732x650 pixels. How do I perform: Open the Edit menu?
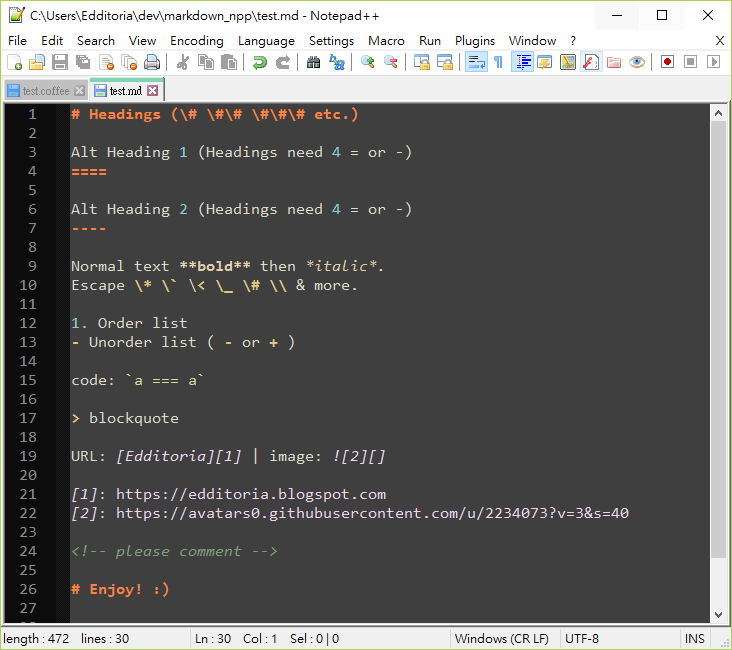point(52,41)
